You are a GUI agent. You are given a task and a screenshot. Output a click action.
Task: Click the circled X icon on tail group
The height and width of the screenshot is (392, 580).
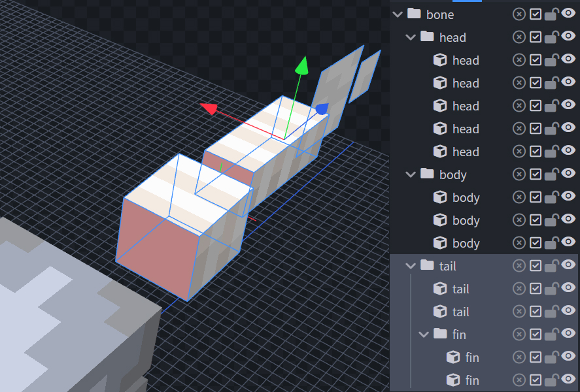[519, 266]
